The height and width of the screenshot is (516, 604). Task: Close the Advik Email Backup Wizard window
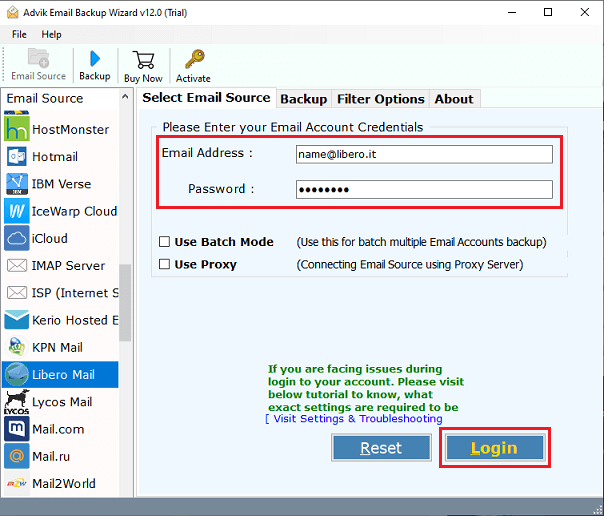585,12
